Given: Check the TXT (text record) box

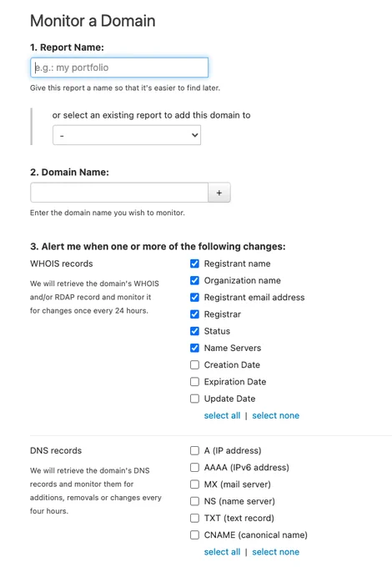Looking at the screenshot, I should click(194, 518).
